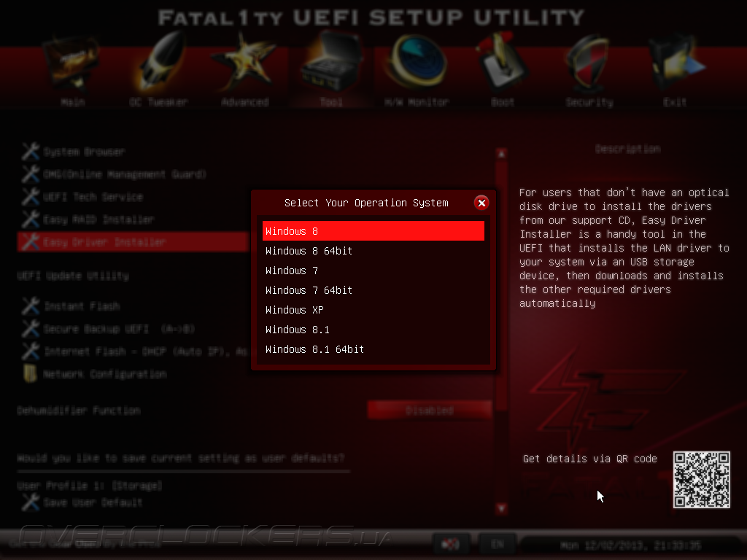Viewport: 747px width, 560px height.
Task: Switch to the Main tab label
Action: (x=73, y=102)
